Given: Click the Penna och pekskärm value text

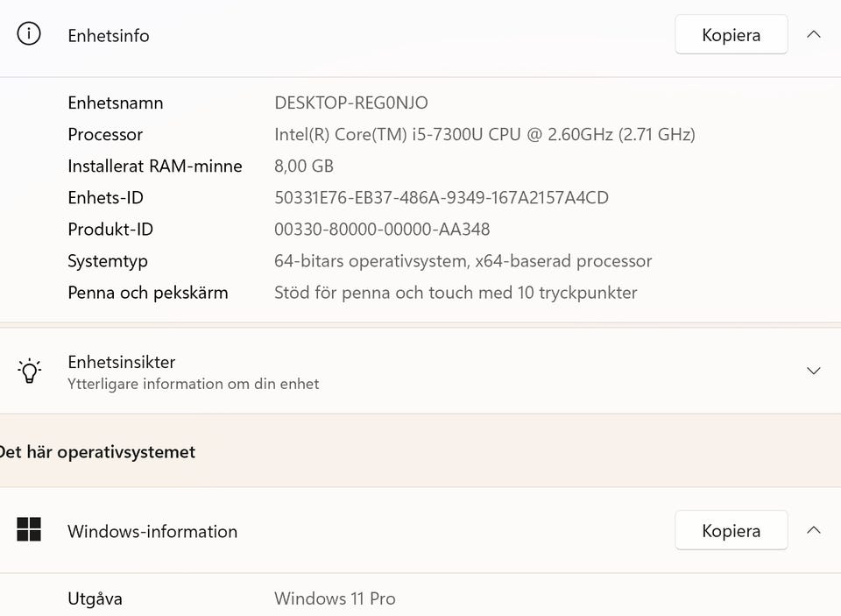Looking at the screenshot, I should [456, 293].
